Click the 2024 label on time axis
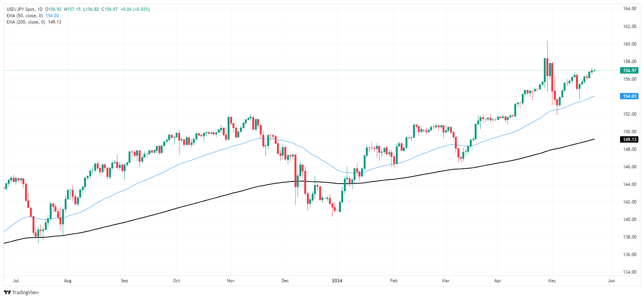Viewport: 644px width, 299px height. 337,281
